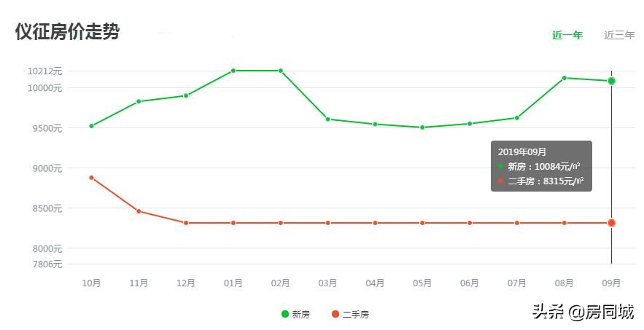Viewport: 644px width, 330px height.
Task: Click the 新房 data point for 02月
Action: 281,71
